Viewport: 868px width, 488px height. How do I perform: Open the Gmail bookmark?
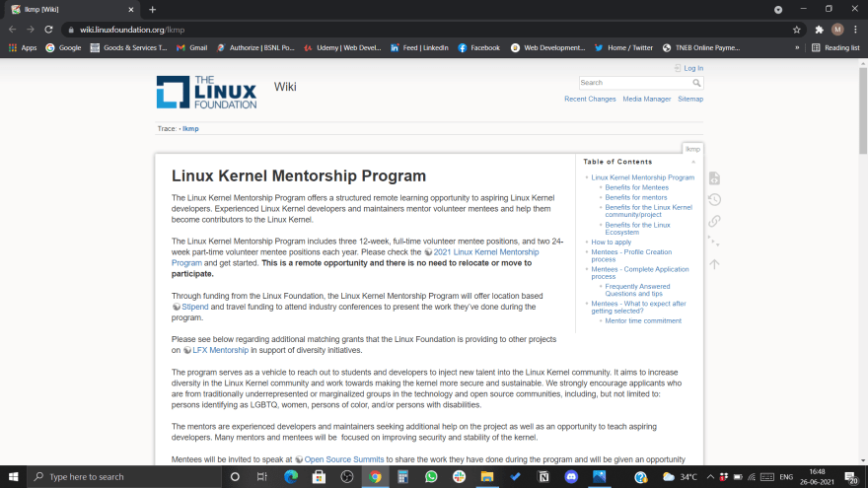point(191,48)
